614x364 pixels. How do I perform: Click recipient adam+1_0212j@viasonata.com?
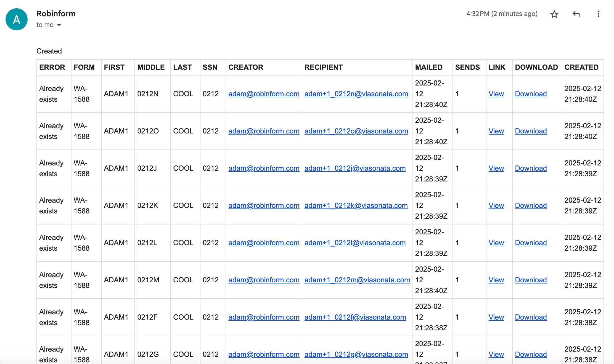pyautogui.click(x=355, y=168)
